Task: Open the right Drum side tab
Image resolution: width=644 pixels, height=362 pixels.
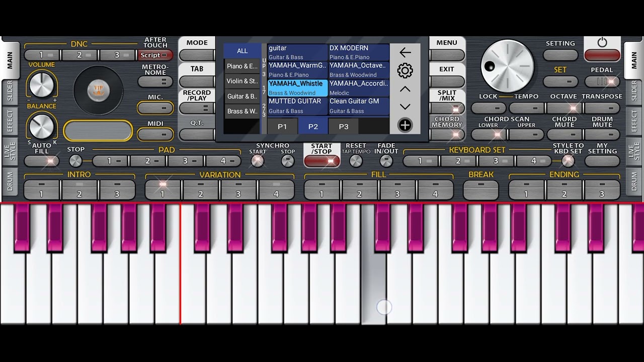Action: tap(633, 183)
